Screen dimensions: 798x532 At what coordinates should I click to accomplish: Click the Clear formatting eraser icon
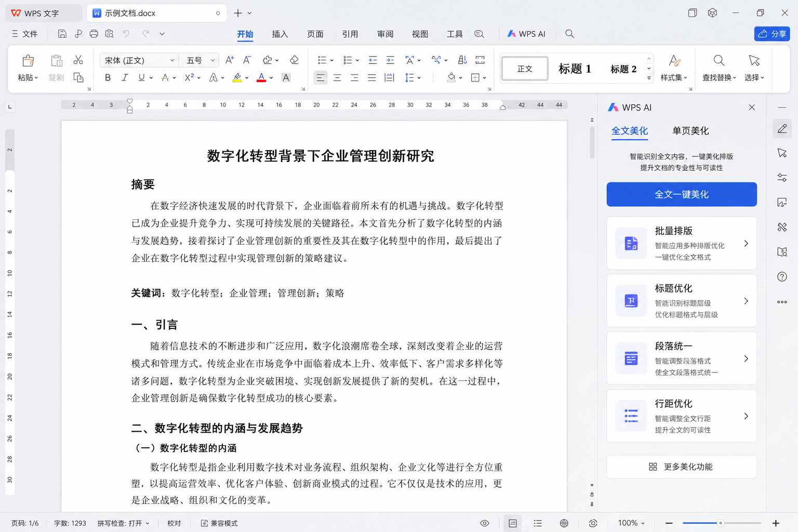point(294,60)
